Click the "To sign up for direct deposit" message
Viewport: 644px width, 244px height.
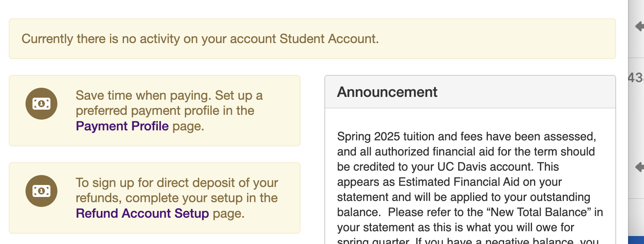click(177, 183)
